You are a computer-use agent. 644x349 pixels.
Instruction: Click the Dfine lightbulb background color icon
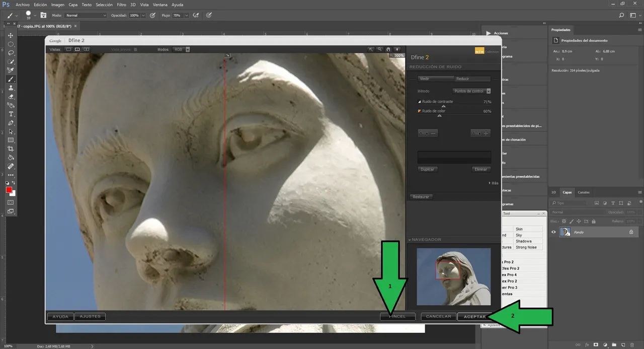[x=397, y=49]
